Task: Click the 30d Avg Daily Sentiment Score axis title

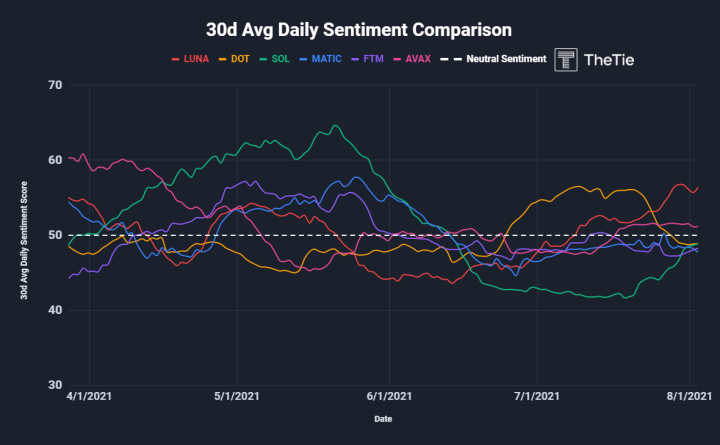Action: coord(24,240)
